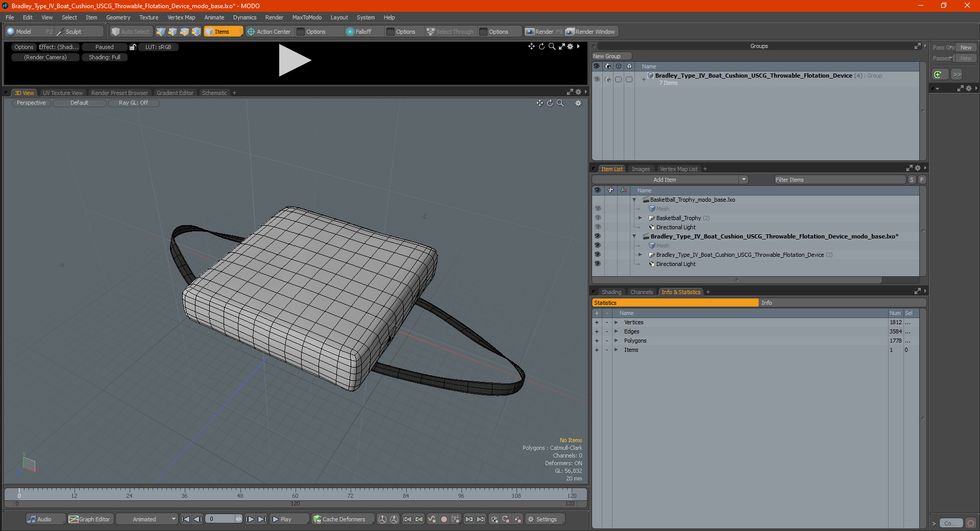This screenshot has height=531, width=980.
Task: Click the 3D viewport zoom magnifier icon
Action: click(560, 103)
